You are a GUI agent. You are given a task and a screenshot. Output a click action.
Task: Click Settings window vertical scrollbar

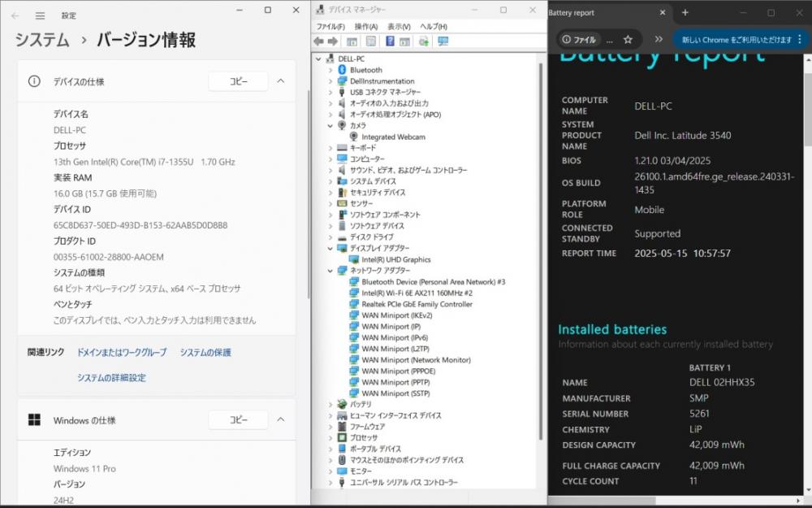tap(309, 194)
